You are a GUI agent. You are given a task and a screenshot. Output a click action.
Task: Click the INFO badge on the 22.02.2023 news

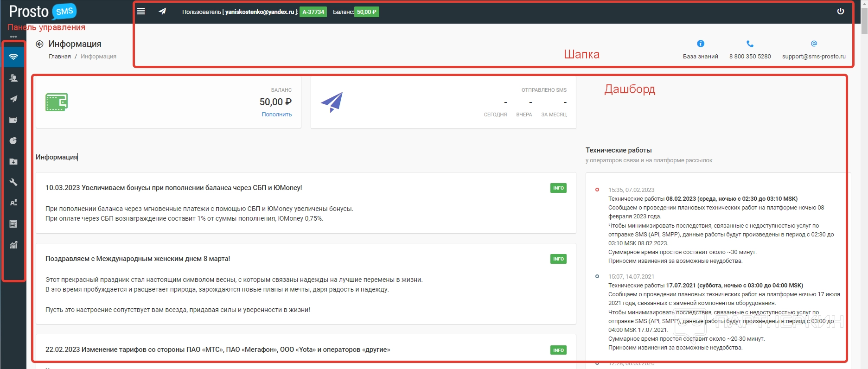[558, 350]
